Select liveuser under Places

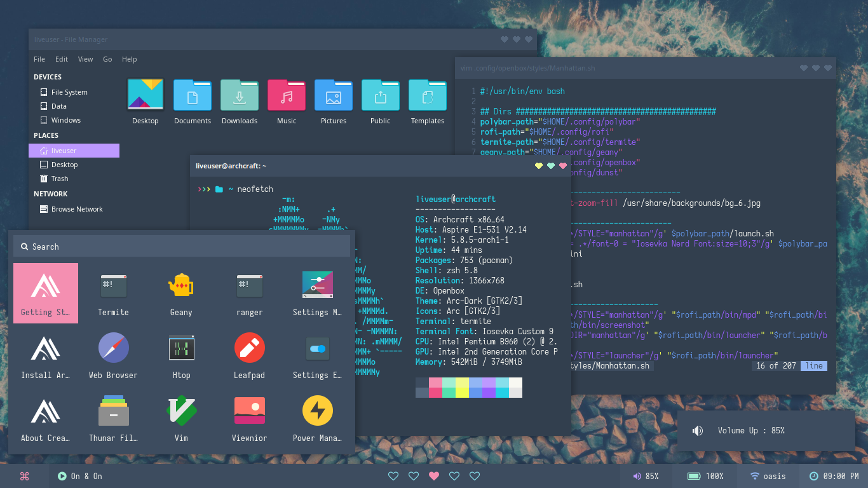coord(74,151)
